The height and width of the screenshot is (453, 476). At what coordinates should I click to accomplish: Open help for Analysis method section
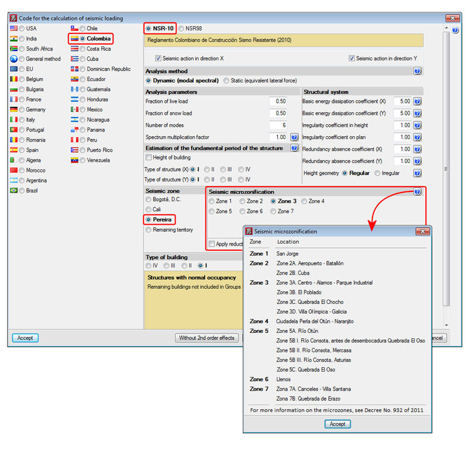(x=418, y=71)
